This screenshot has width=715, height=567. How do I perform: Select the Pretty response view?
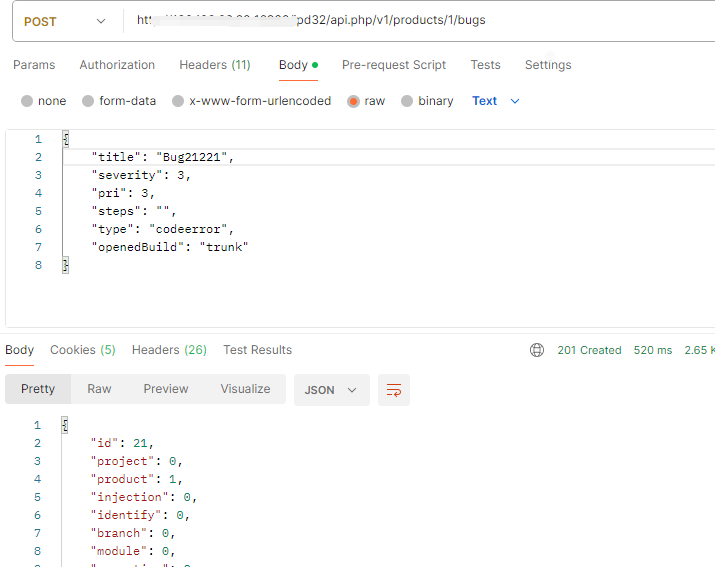click(38, 389)
